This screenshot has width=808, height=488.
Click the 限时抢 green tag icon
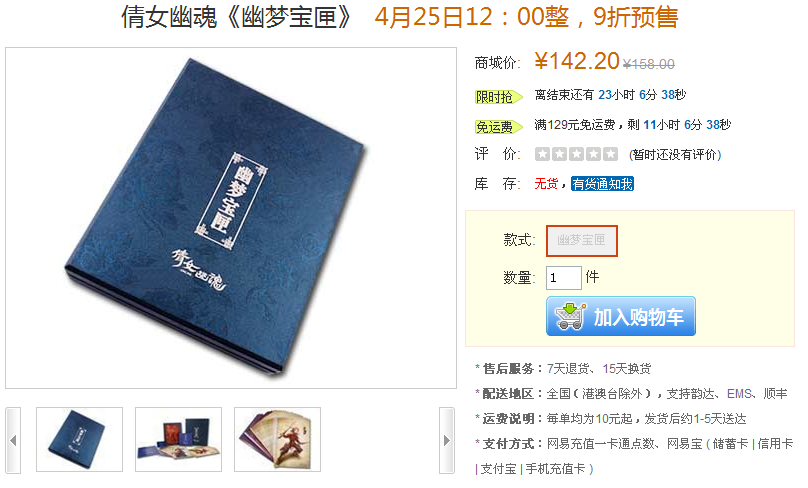[x=498, y=97]
